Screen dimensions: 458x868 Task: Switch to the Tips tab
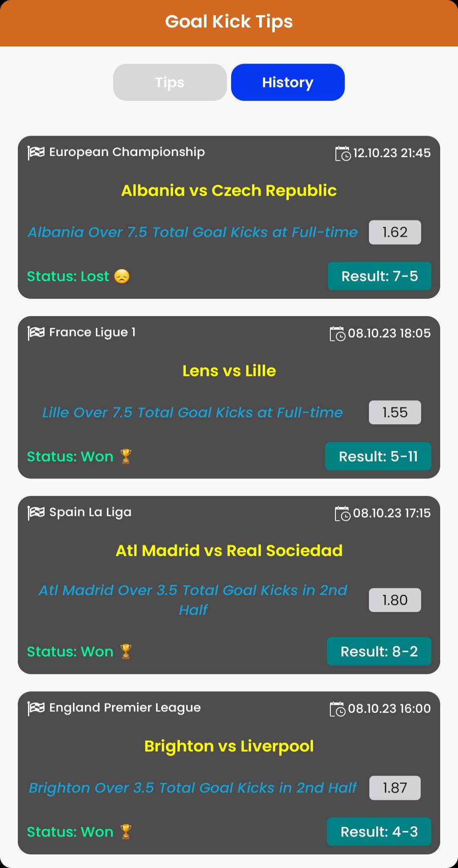pos(170,82)
